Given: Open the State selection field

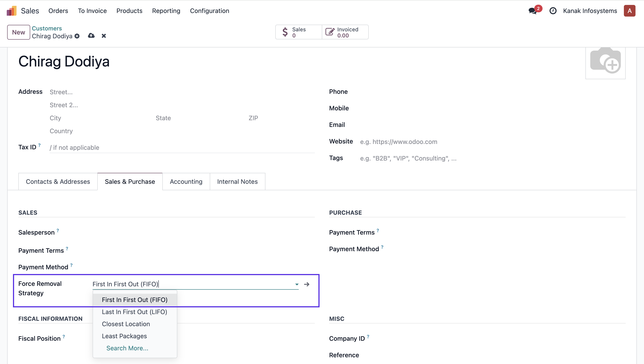Looking at the screenshot, I should click(x=200, y=118).
